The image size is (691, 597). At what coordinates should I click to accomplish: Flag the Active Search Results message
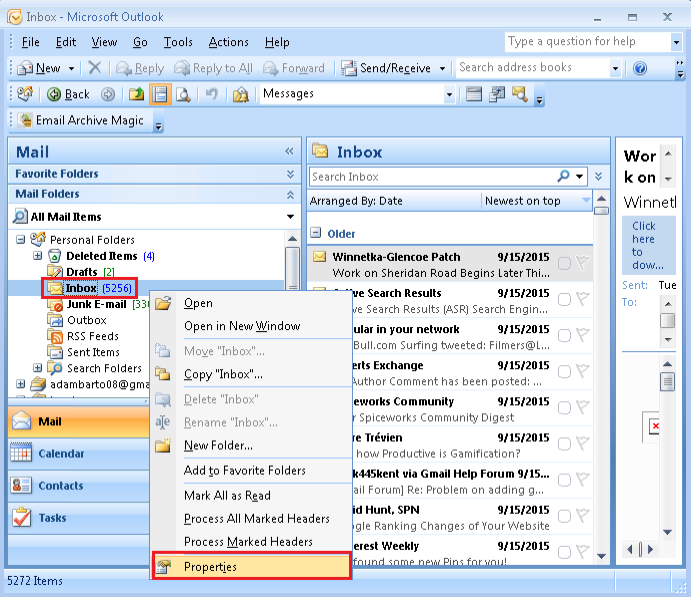point(583,299)
